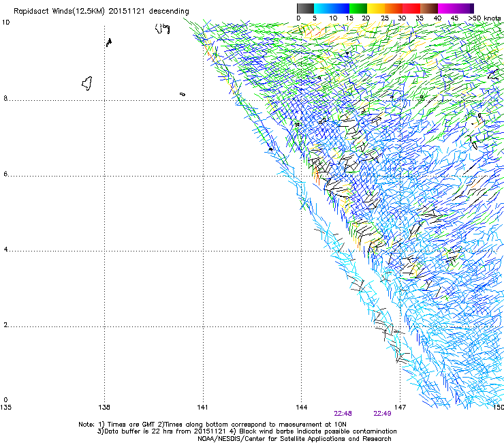Select the '40' legend label
The image size is (504, 443).
[437, 18]
